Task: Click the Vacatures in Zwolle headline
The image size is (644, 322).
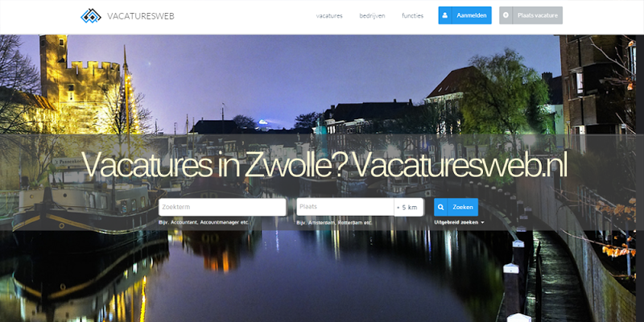Action: (324, 165)
